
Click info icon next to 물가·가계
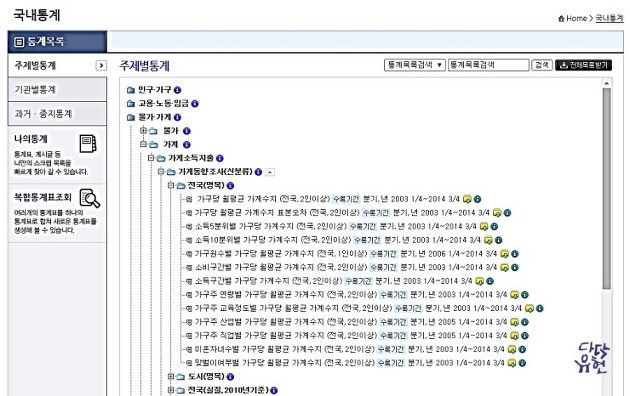[x=177, y=117]
